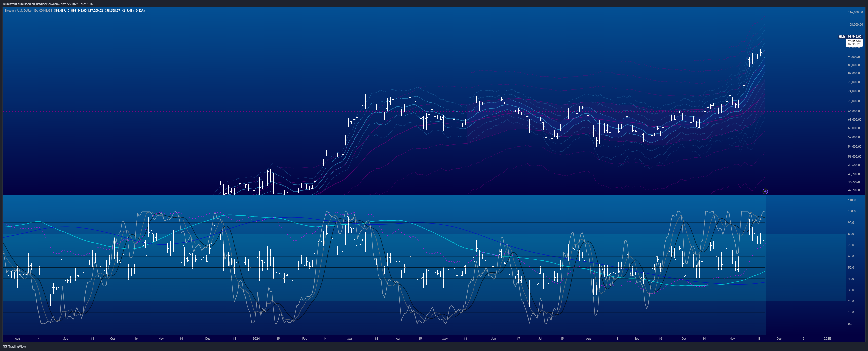
Task: Click the +219.48 (+0.22%) change value
Action: point(133,11)
